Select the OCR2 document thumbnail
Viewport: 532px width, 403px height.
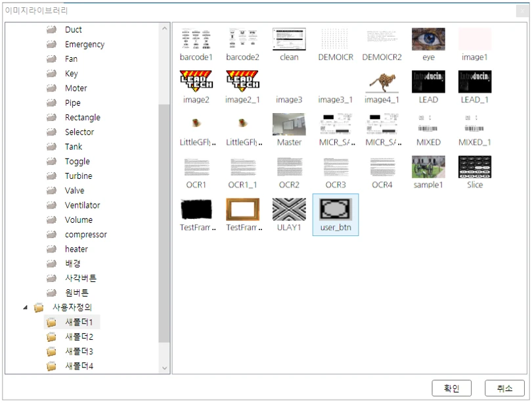[289, 167]
